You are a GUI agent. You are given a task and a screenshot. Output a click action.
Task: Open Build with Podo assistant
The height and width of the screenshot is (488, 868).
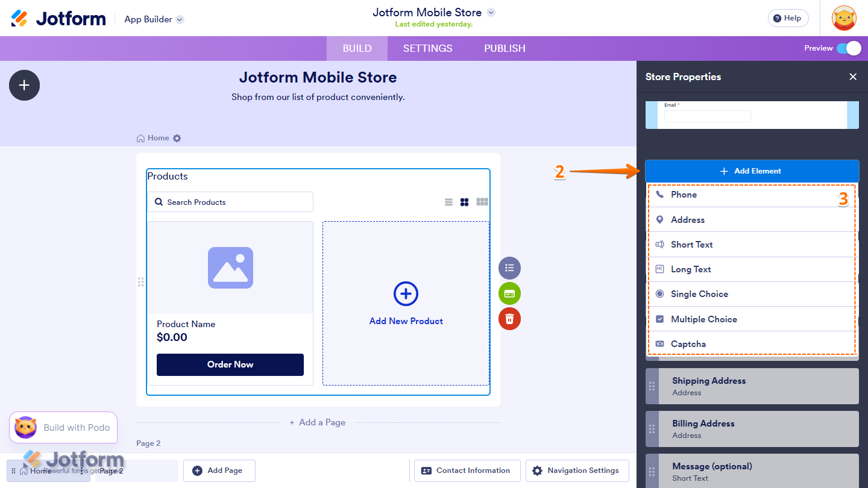tap(63, 427)
